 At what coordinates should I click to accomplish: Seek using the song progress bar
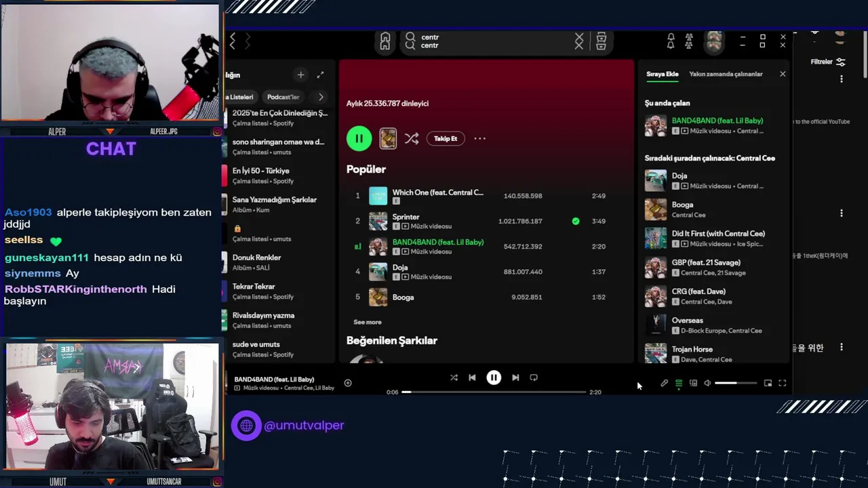click(494, 392)
